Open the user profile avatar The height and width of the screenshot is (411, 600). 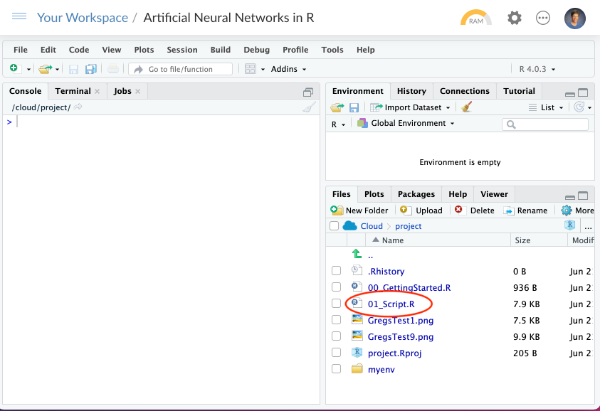pos(575,18)
